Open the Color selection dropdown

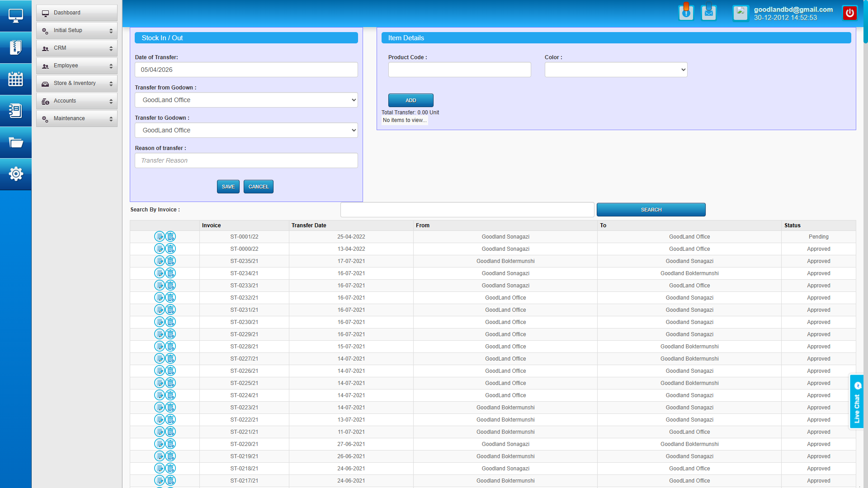click(616, 70)
